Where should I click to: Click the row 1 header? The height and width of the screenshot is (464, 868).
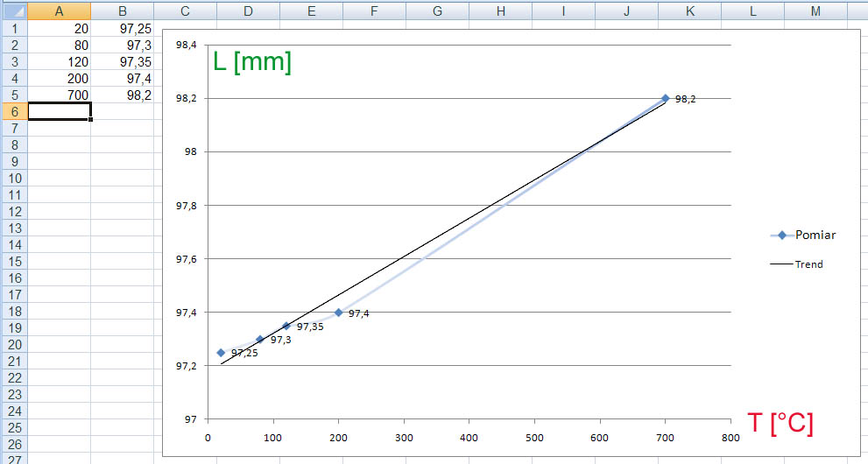pos(13,28)
